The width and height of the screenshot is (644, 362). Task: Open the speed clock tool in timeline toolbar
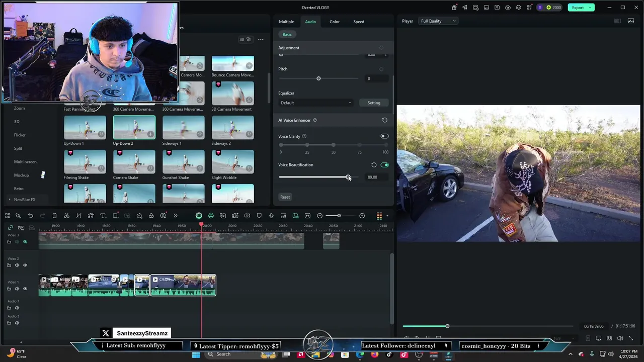[x=139, y=216]
